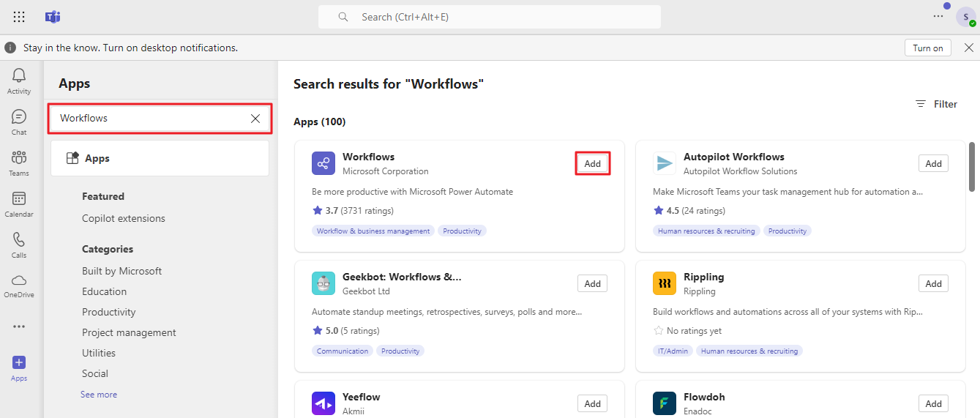Open Geekbot: Workflows & title

(402, 277)
